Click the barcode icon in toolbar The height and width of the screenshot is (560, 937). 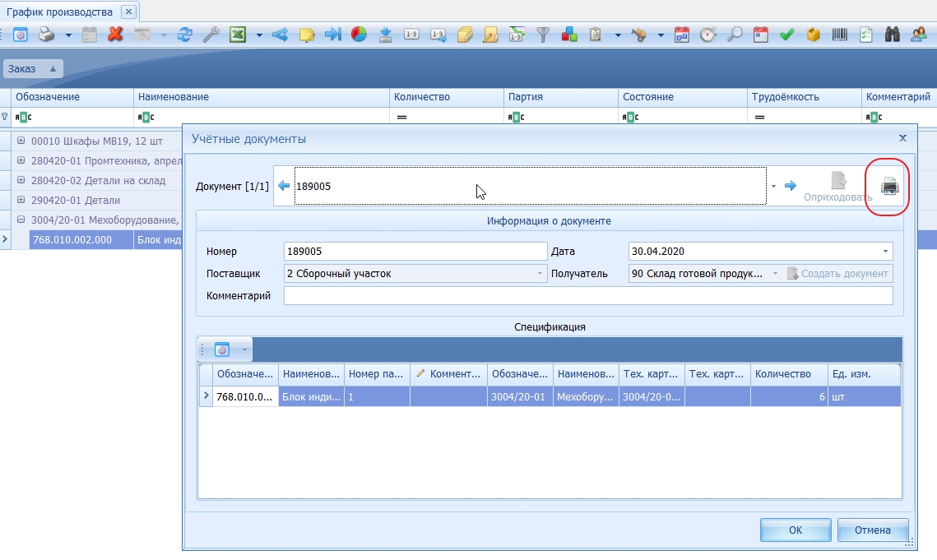[x=841, y=35]
